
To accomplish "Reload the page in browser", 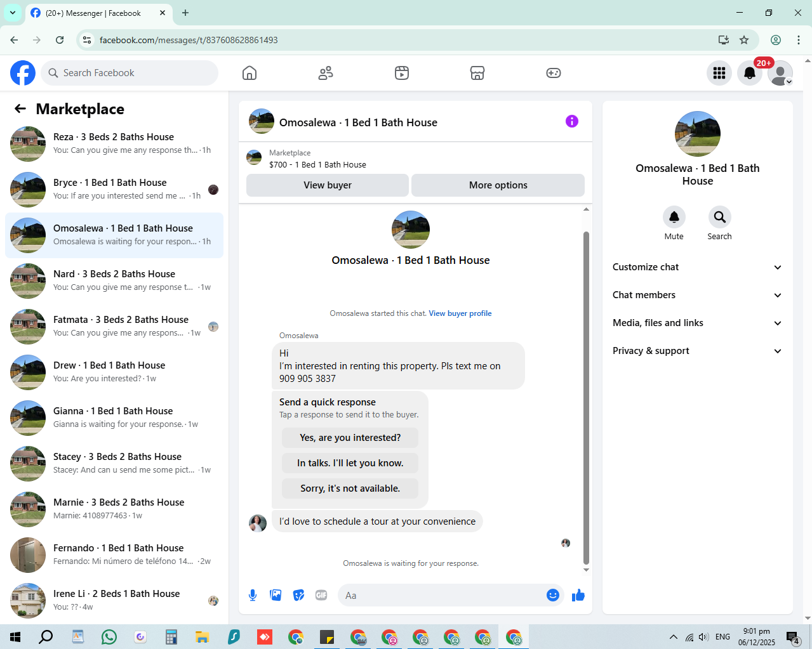I will (60, 40).
